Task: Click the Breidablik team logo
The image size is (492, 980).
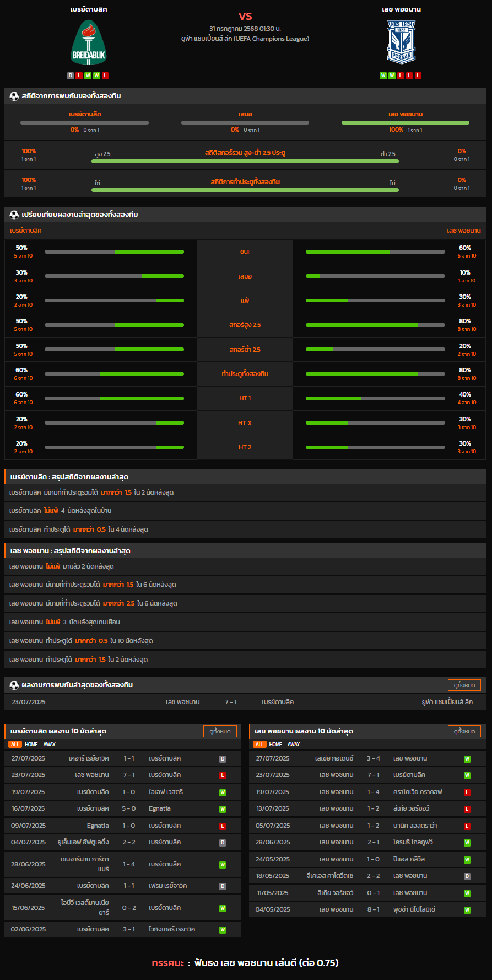Action: pos(89,42)
